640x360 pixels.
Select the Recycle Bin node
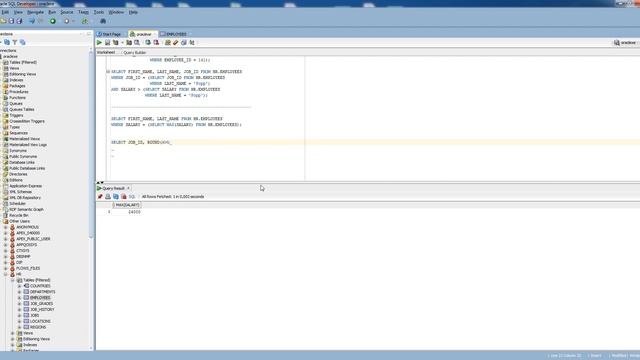(19, 215)
